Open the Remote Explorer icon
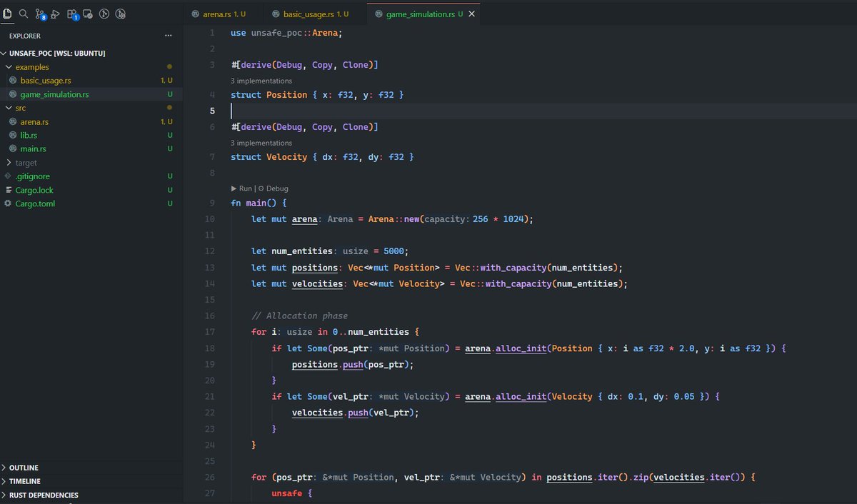Screen dimensions: 857x504 click(x=87, y=14)
